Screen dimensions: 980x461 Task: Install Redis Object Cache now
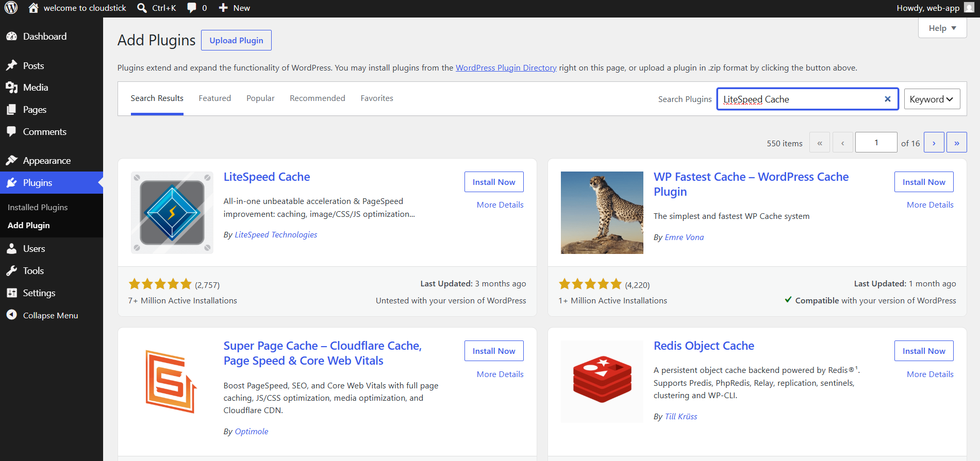coord(924,351)
